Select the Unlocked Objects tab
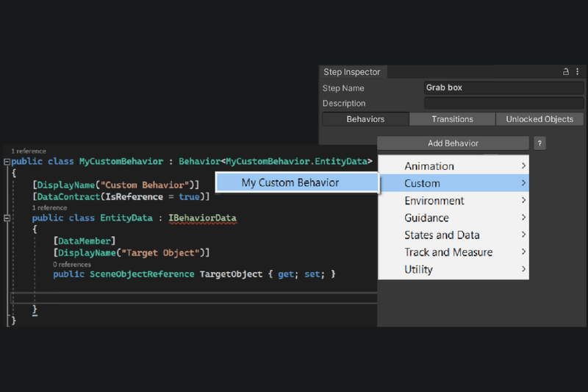This screenshot has height=392, width=588. (x=539, y=119)
